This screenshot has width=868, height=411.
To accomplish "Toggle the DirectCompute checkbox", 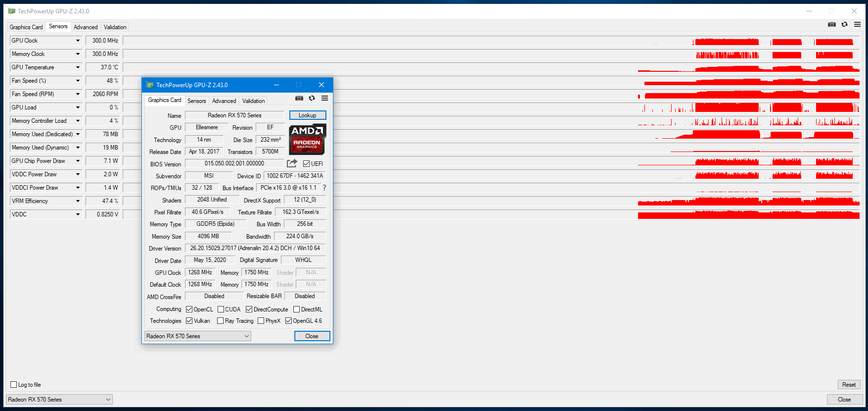I will coord(249,309).
